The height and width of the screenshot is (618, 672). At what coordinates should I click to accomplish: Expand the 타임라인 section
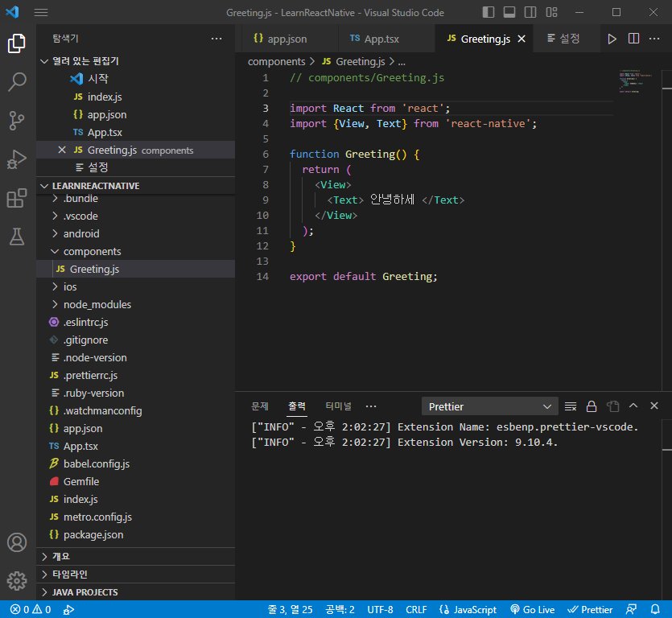(x=135, y=575)
